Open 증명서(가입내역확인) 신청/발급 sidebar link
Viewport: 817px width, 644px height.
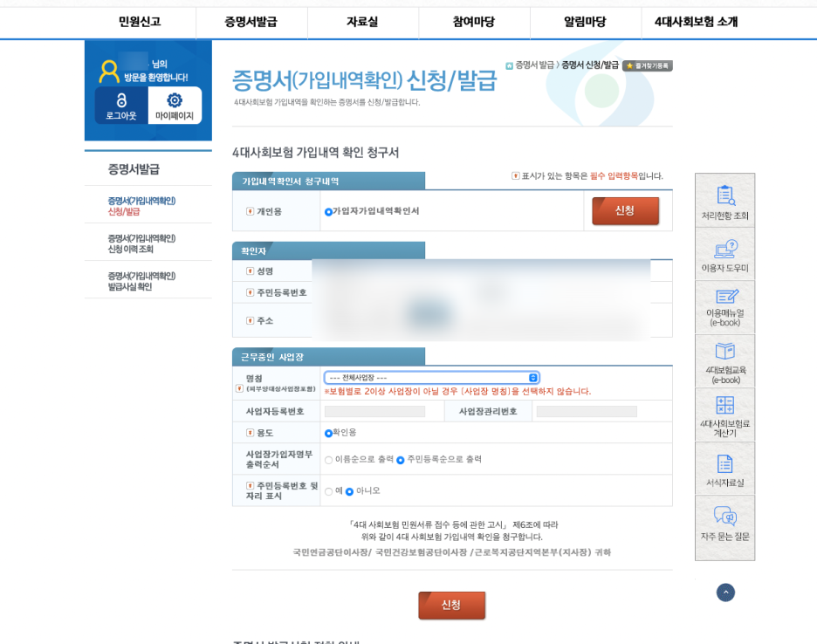(141, 206)
